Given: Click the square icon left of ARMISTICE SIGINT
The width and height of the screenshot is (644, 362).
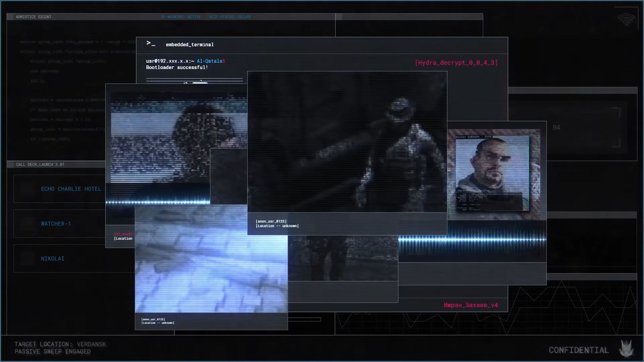Looking at the screenshot, I should [10, 17].
